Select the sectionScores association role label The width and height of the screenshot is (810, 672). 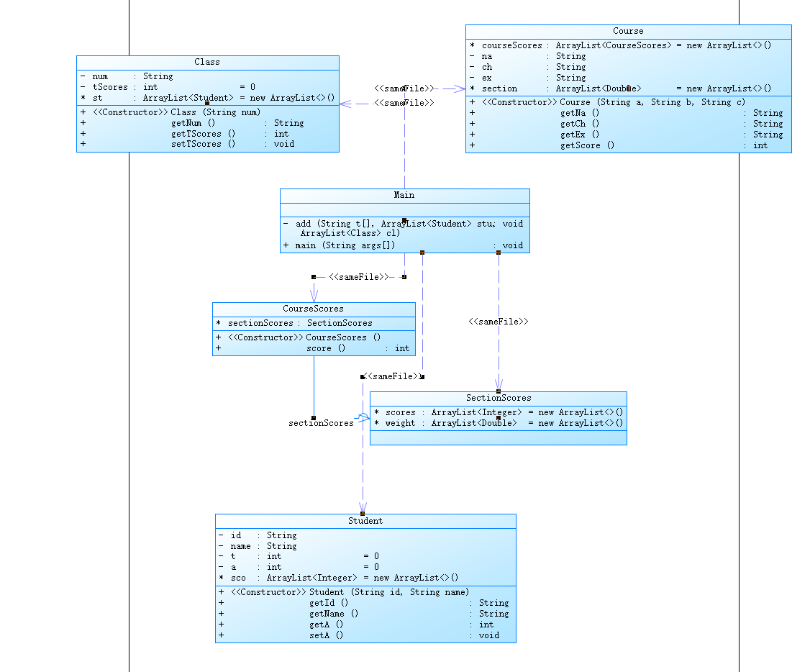(x=321, y=424)
